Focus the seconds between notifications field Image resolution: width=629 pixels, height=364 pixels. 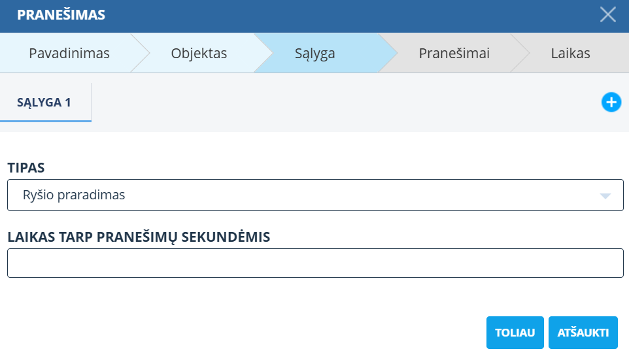[315, 263]
